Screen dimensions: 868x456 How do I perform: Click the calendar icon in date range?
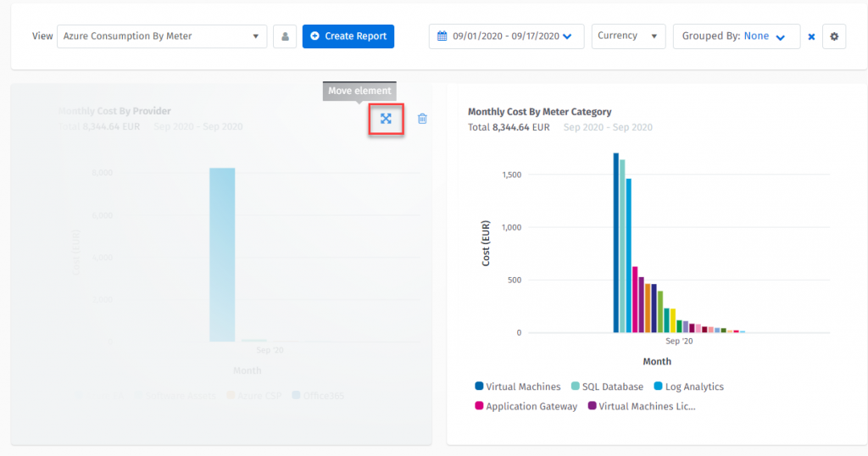(442, 36)
